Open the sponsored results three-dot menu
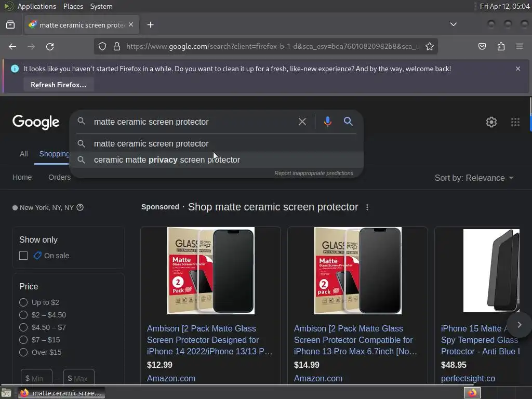The height and width of the screenshot is (399, 532). (367, 207)
